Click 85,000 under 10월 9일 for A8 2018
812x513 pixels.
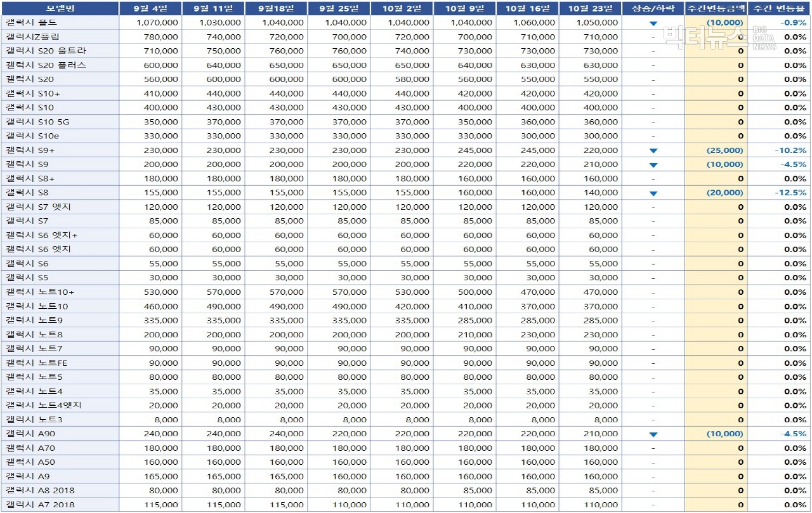(478, 491)
